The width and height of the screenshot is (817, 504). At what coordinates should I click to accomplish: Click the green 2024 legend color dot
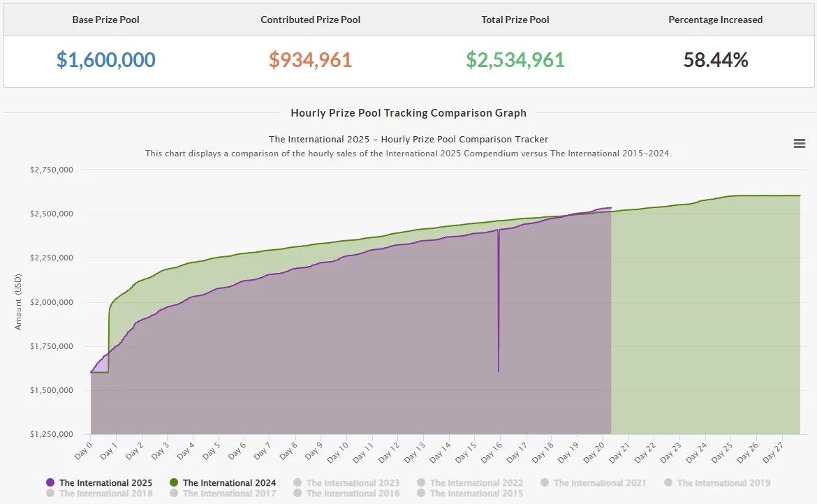coord(174,482)
